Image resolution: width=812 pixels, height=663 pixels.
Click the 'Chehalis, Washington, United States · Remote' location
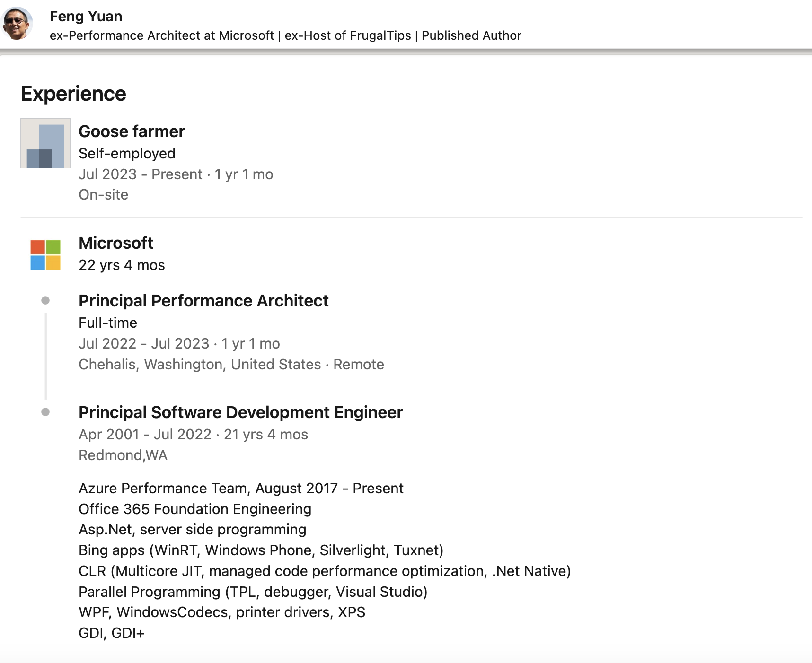(231, 365)
